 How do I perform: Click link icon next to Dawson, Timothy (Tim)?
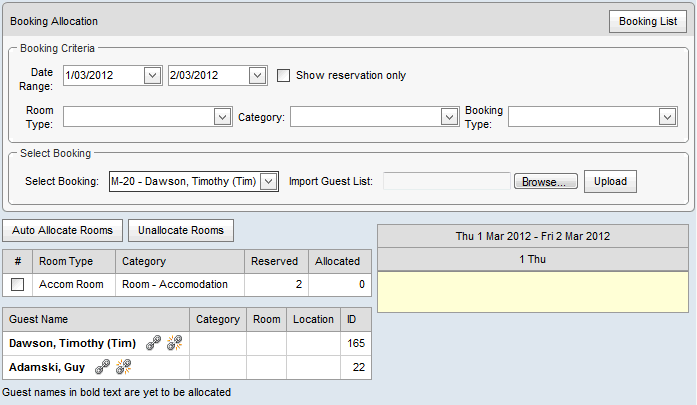pyautogui.click(x=153, y=343)
